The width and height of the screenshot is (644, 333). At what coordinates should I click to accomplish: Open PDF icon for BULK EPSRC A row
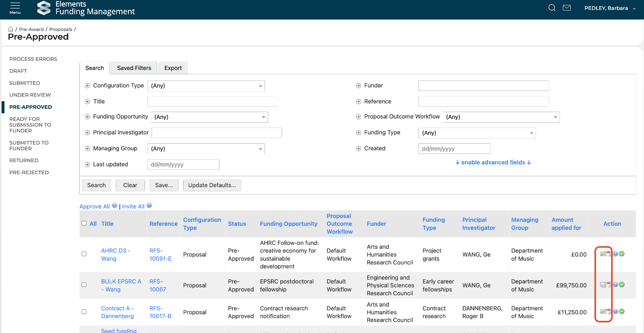pyautogui.click(x=609, y=285)
